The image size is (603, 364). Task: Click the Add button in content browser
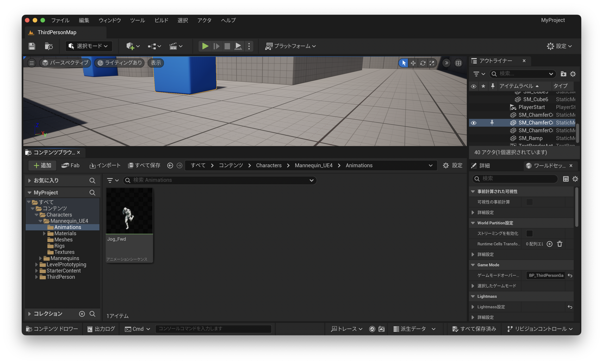(42, 166)
